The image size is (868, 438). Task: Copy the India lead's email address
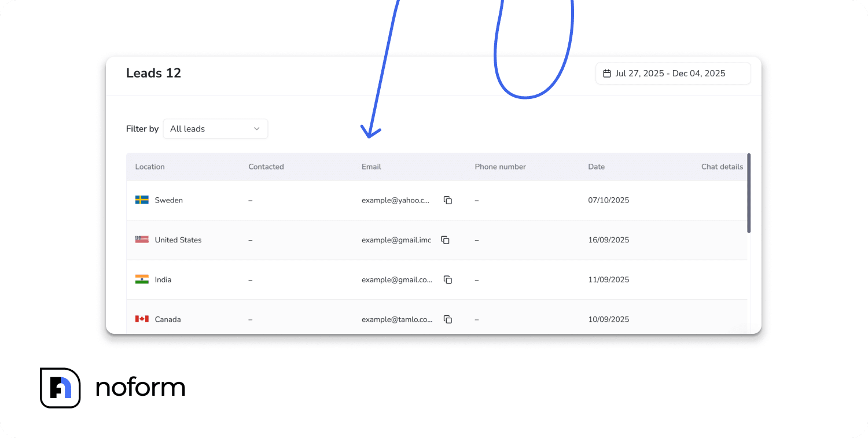[447, 279]
